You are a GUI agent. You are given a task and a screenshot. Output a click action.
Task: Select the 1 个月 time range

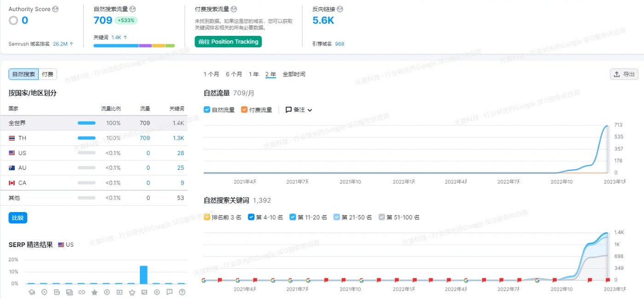[211, 74]
